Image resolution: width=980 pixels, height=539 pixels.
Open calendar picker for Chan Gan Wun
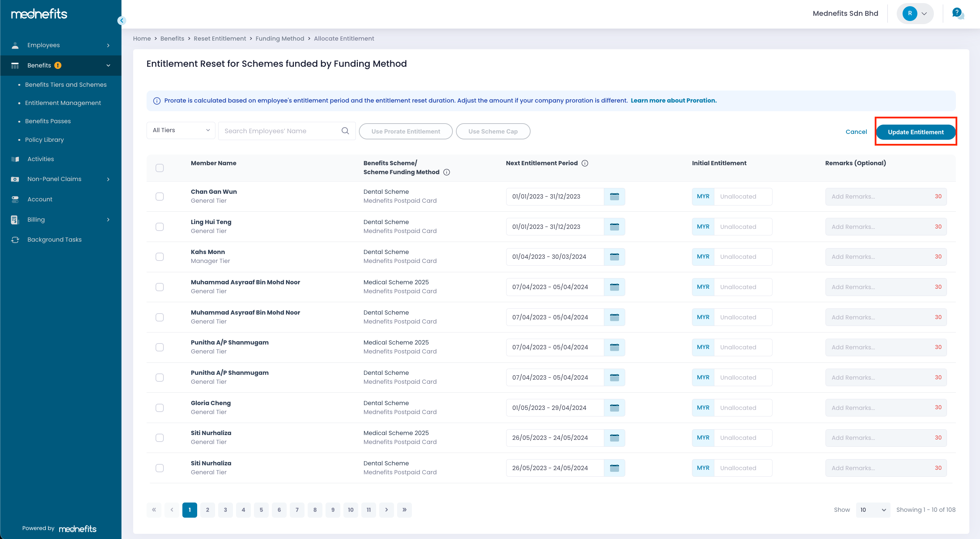point(614,197)
